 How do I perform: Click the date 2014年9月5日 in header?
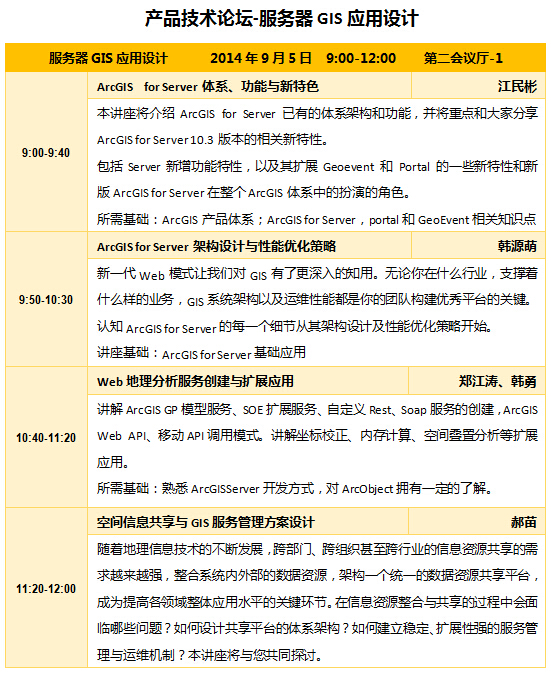[261, 58]
